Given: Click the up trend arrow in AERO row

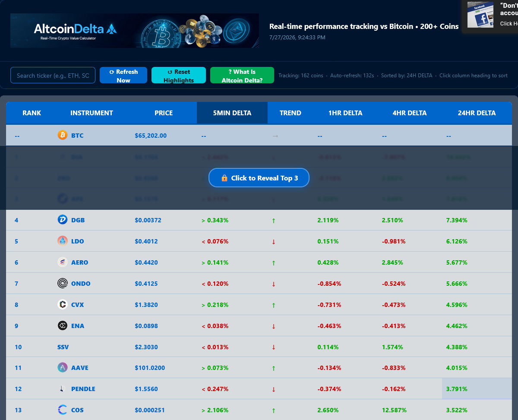Looking at the screenshot, I should pyautogui.click(x=274, y=263).
